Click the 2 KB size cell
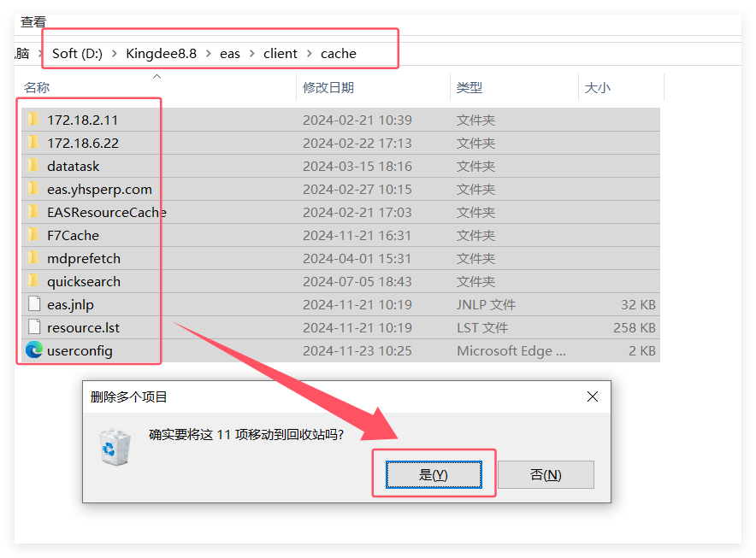Image resolution: width=756 pixels, height=558 pixels. [x=641, y=351]
